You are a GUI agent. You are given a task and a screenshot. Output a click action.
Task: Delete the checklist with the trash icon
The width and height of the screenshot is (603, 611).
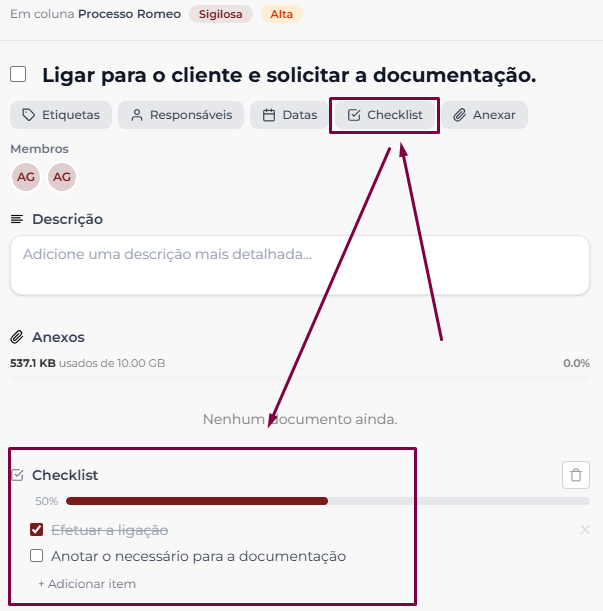click(x=576, y=475)
